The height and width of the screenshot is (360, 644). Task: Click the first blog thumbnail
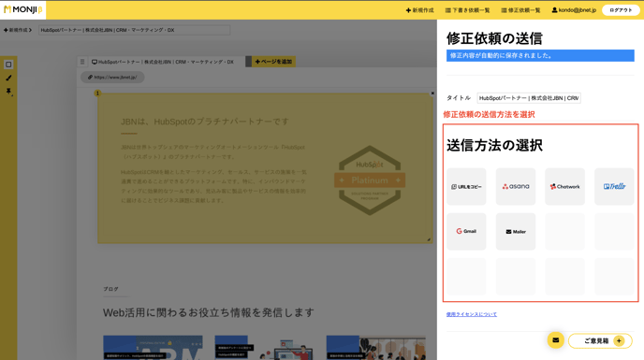coord(153,348)
